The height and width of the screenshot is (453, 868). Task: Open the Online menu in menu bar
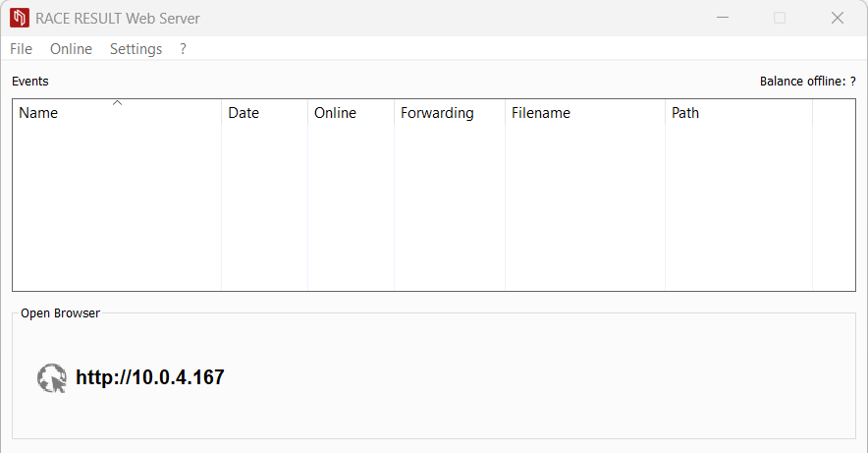[71, 49]
